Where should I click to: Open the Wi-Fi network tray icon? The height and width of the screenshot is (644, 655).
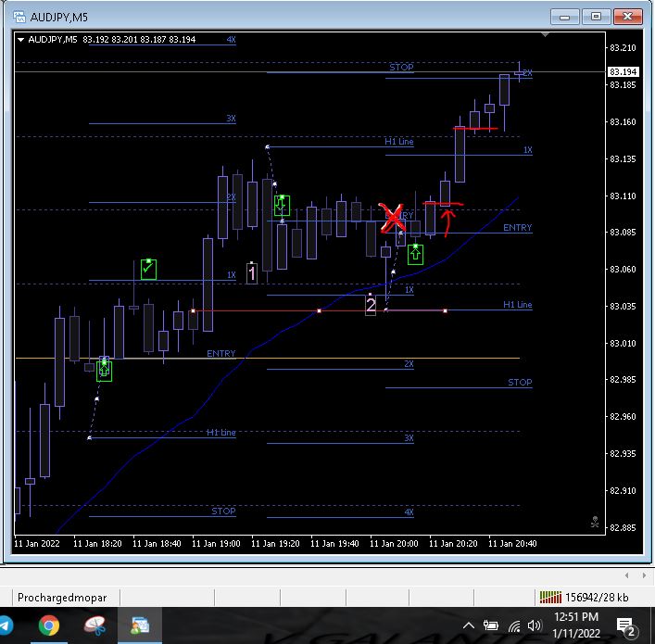[x=514, y=625]
